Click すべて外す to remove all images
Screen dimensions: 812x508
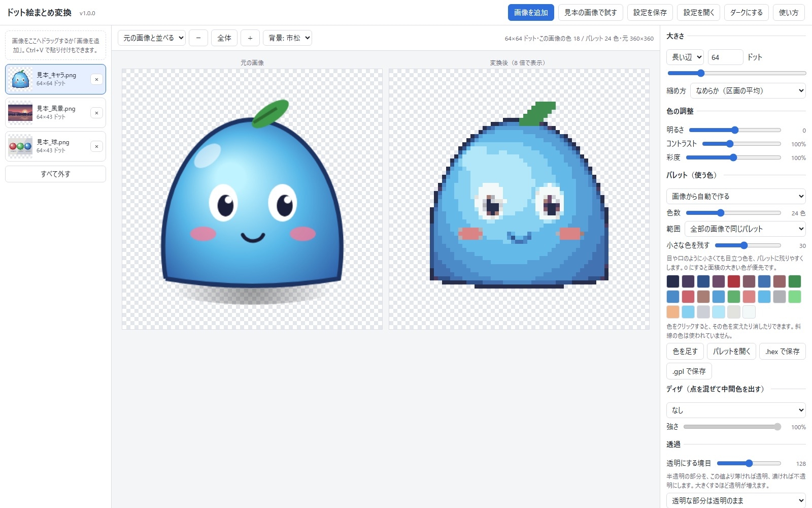tap(56, 174)
